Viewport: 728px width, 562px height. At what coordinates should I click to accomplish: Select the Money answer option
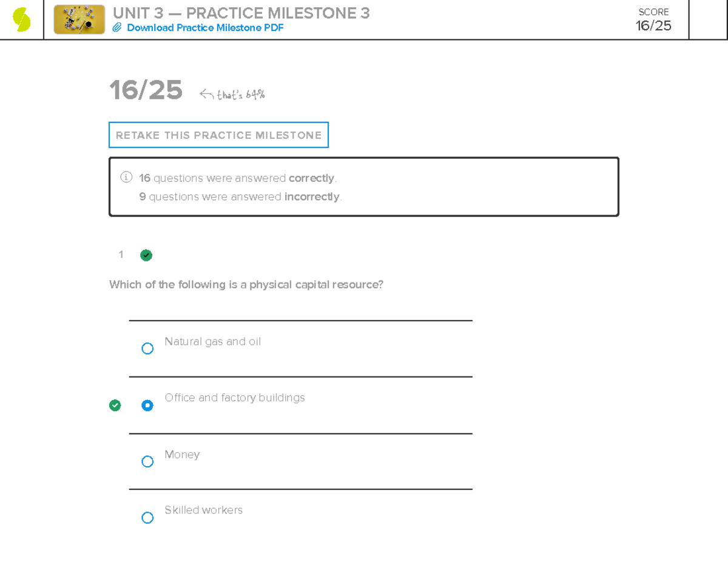(x=147, y=461)
